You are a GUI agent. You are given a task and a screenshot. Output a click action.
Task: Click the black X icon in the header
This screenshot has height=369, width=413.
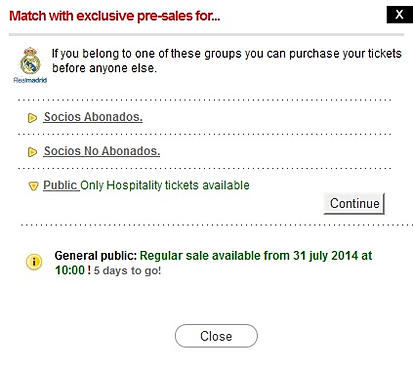pyautogui.click(x=399, y=15)
